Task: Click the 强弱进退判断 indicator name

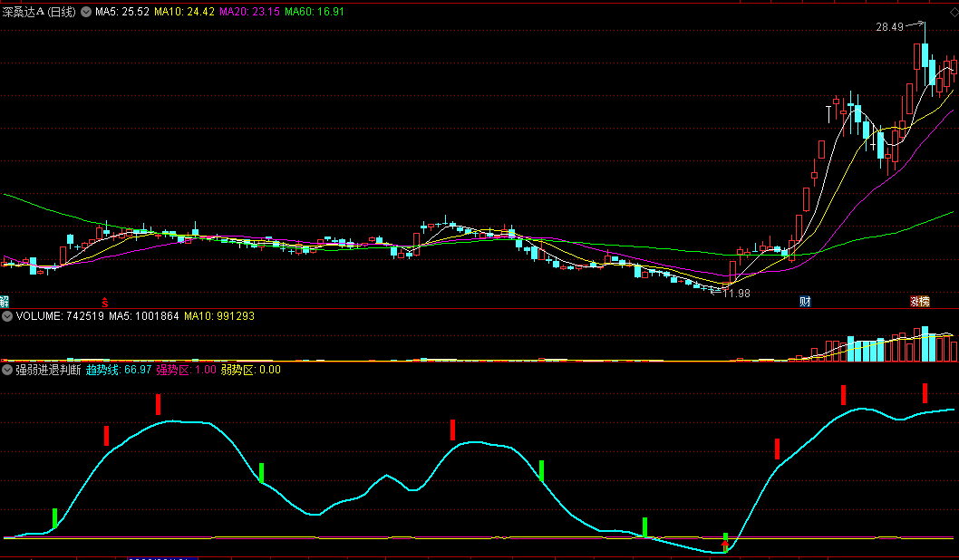Action: point(48,370)
